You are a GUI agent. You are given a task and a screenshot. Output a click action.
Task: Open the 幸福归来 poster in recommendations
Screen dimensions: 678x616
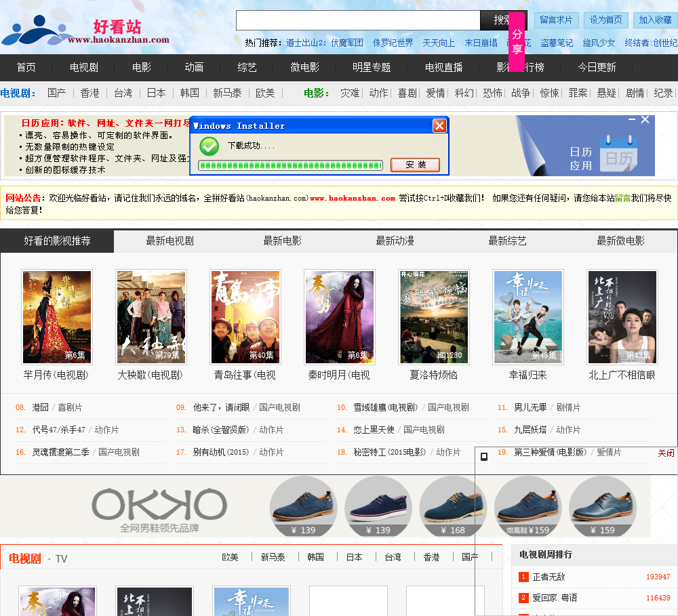point(528,317)
